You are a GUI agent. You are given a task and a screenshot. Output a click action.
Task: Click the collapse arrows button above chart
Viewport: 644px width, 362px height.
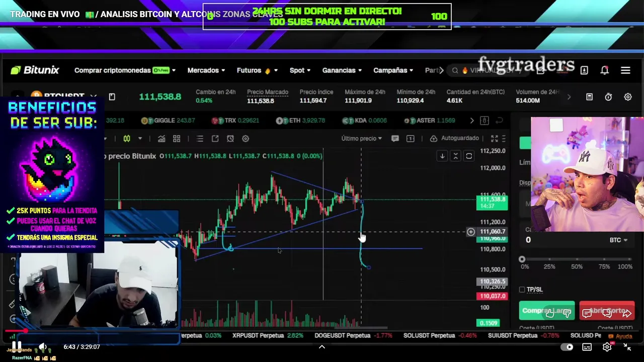(x=456, y=156)
